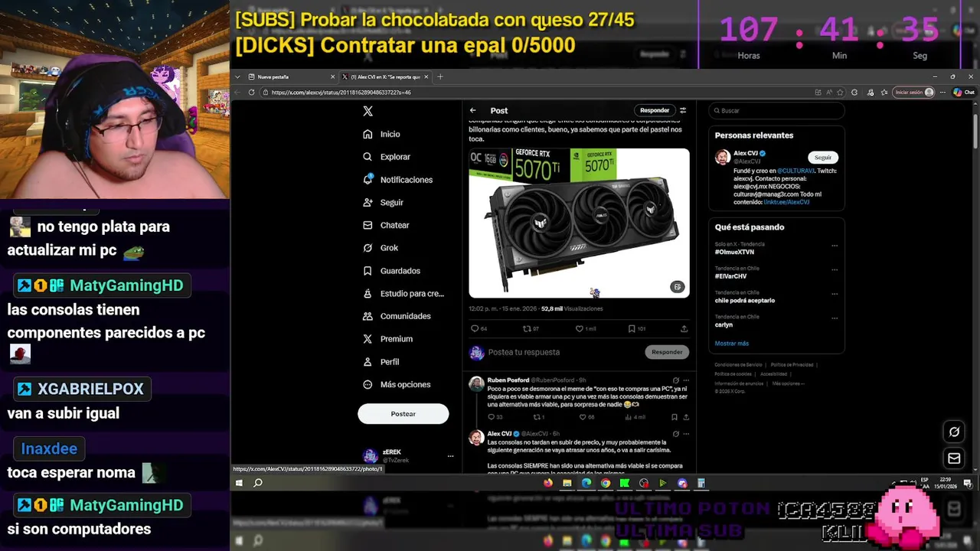This screenshot has width=980, height=551.
Task: Open Comunidades in the X sidebar
Action: [397, 316]
